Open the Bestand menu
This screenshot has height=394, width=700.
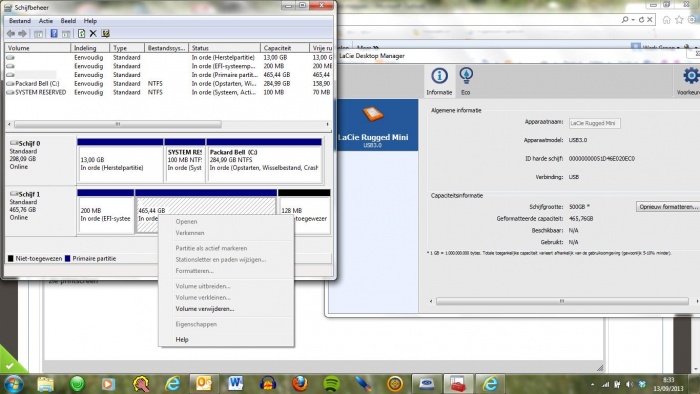click(x=20, y=21)
